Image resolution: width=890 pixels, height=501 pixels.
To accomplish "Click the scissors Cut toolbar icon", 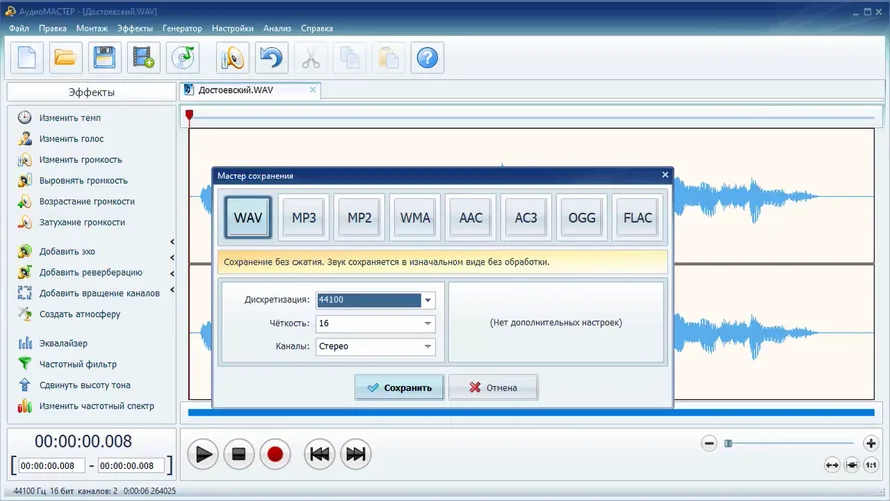I will (x=310, y=57).
